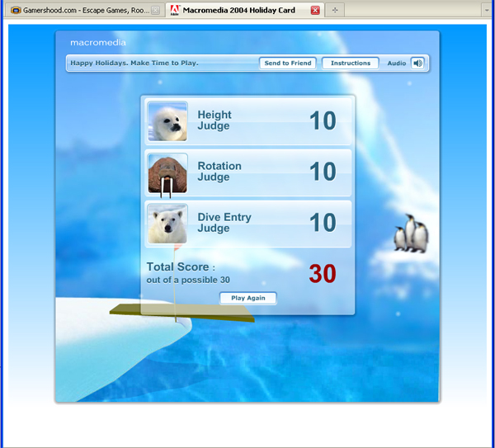Click the Adobe favicon on the active tab
495x448 pixels.
(174, 11)
